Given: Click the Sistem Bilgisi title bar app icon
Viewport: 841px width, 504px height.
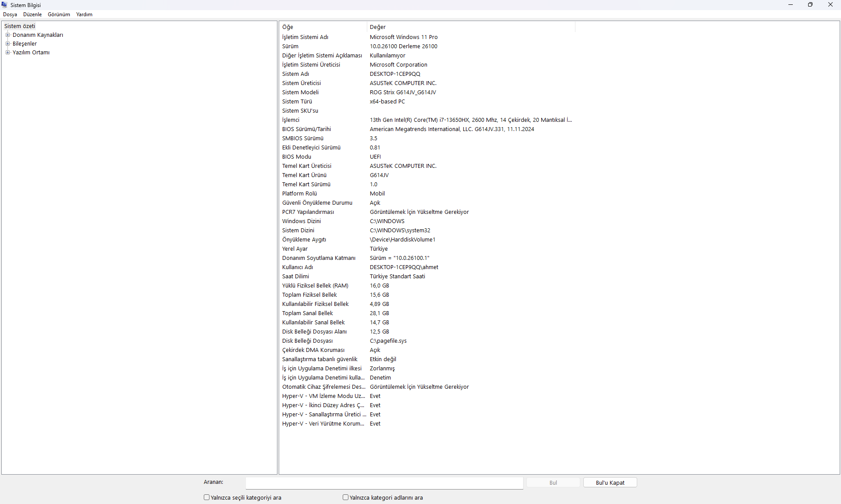Looking at the screenshot, I should (4, 5).
